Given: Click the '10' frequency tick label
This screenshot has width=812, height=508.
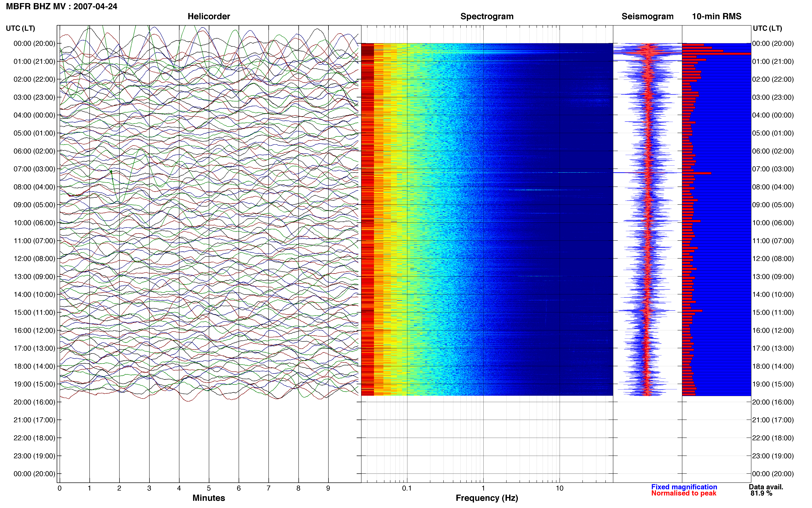Looking at the screenshot, I should (559, 488).
